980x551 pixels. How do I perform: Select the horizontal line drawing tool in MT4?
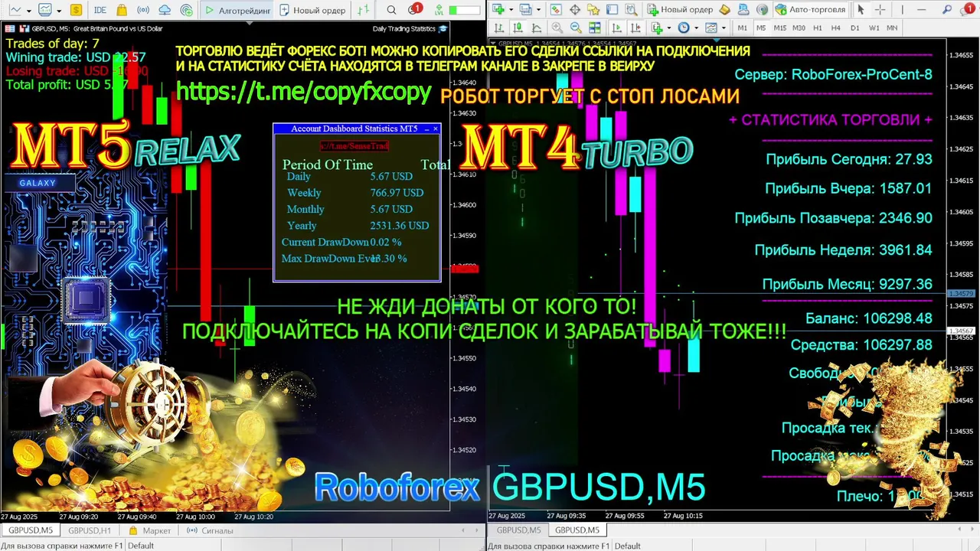pos(921,10)
